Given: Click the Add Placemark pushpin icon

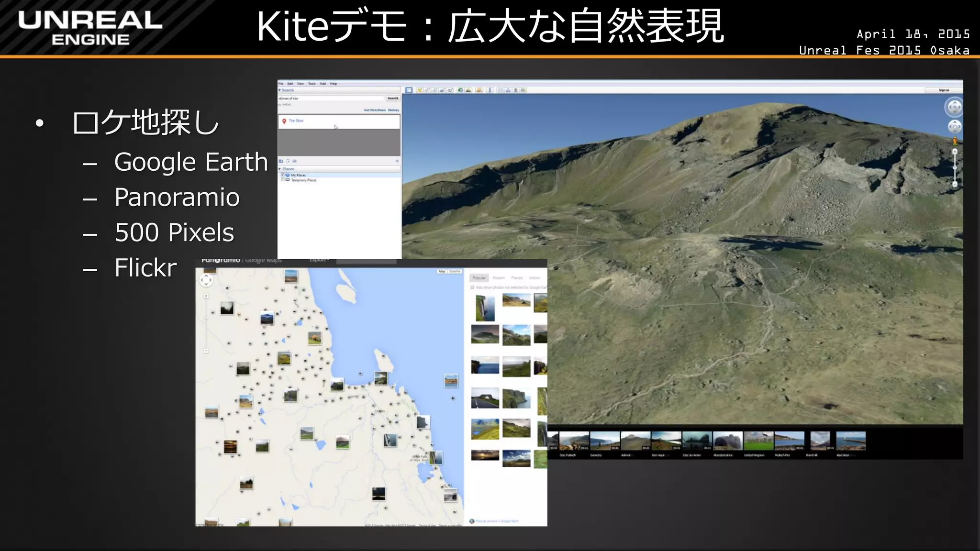Looking at the screenshot, I should [419, 90].
